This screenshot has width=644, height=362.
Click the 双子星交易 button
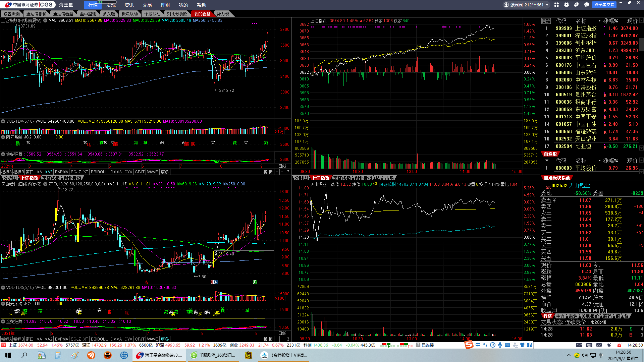coord(604,5)
